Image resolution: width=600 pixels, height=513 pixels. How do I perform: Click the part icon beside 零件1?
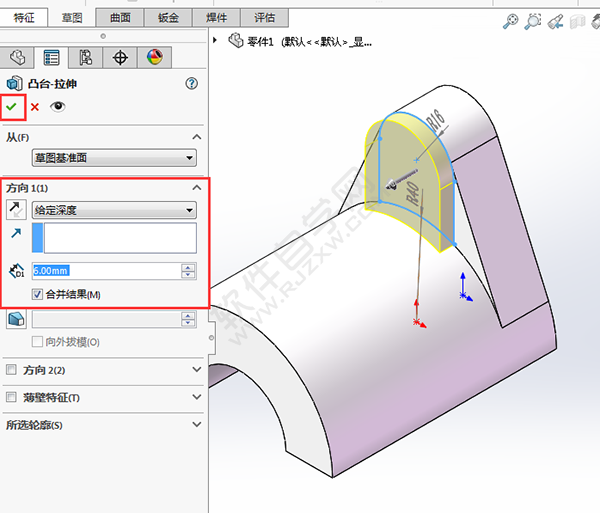pos(236,40)
